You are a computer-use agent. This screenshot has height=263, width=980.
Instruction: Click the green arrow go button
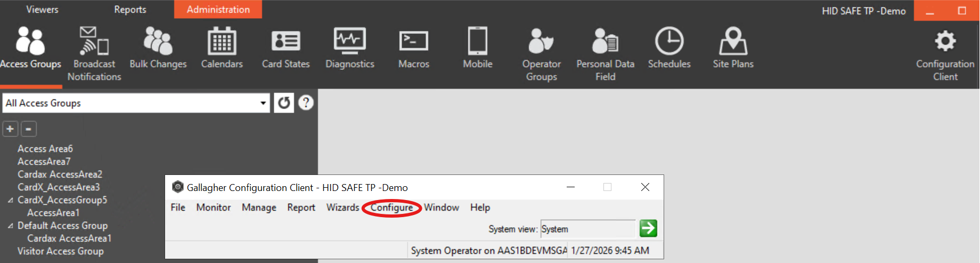(x=648, y=228)
